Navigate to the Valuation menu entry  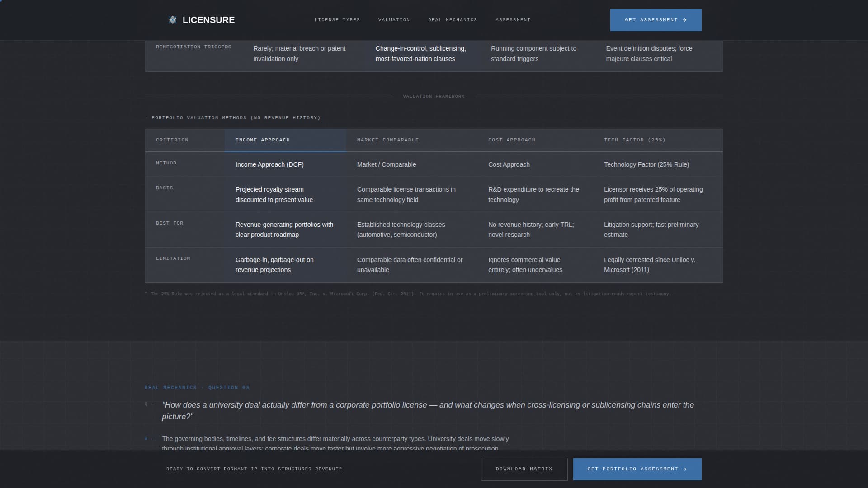pyautogui.click(x=394, y=20)
